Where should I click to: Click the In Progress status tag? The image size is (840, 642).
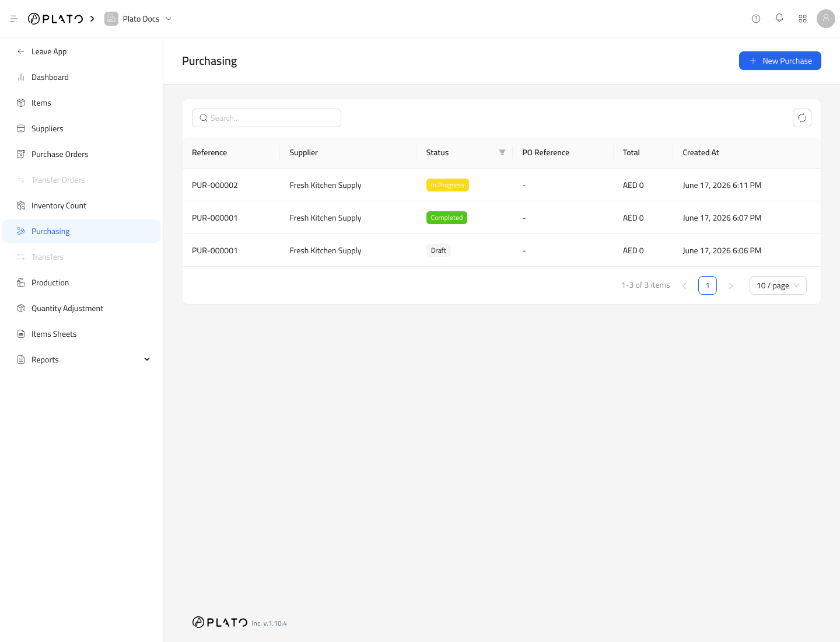pos(447,185)
